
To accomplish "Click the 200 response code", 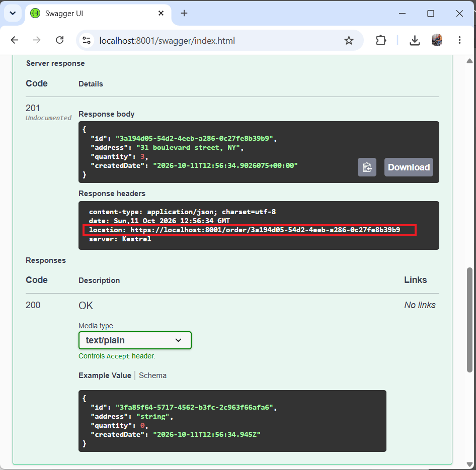I will (x=33, y=305).
